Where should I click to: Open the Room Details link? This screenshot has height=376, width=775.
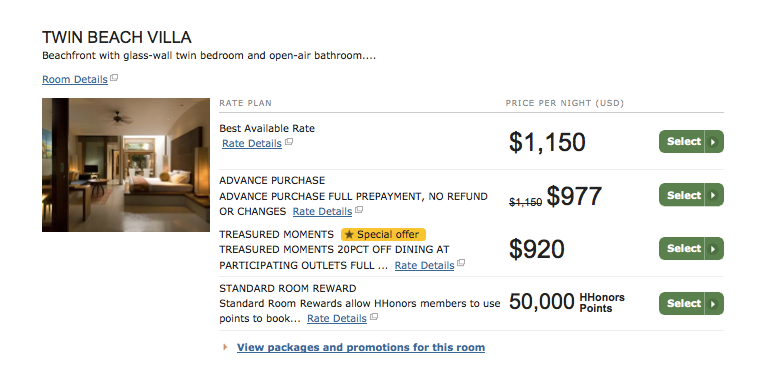pos(75,79)
